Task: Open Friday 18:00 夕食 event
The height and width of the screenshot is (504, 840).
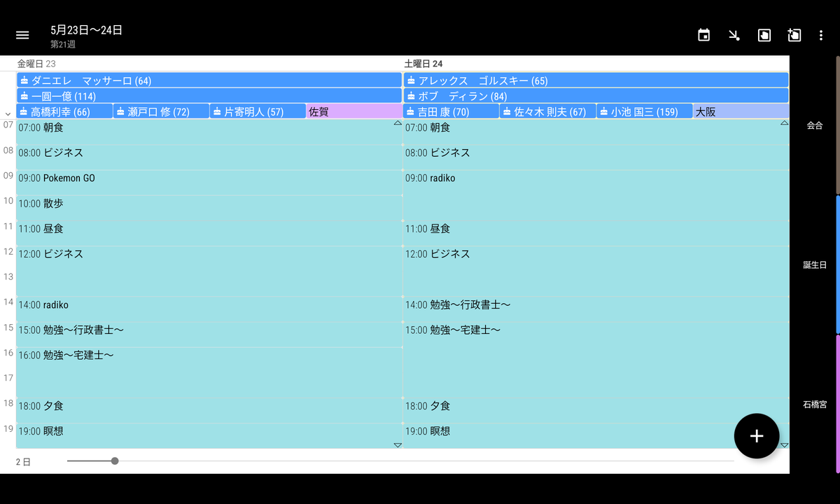Action: [209, 409]
